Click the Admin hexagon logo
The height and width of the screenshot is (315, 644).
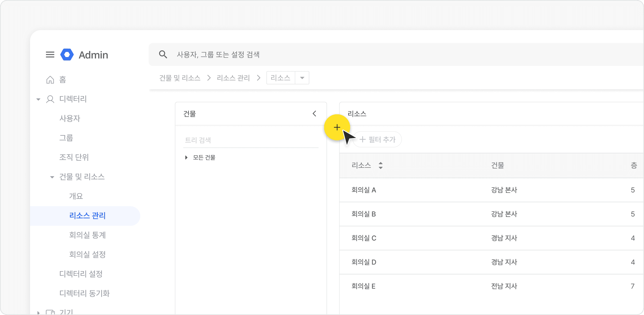point(67,55)
